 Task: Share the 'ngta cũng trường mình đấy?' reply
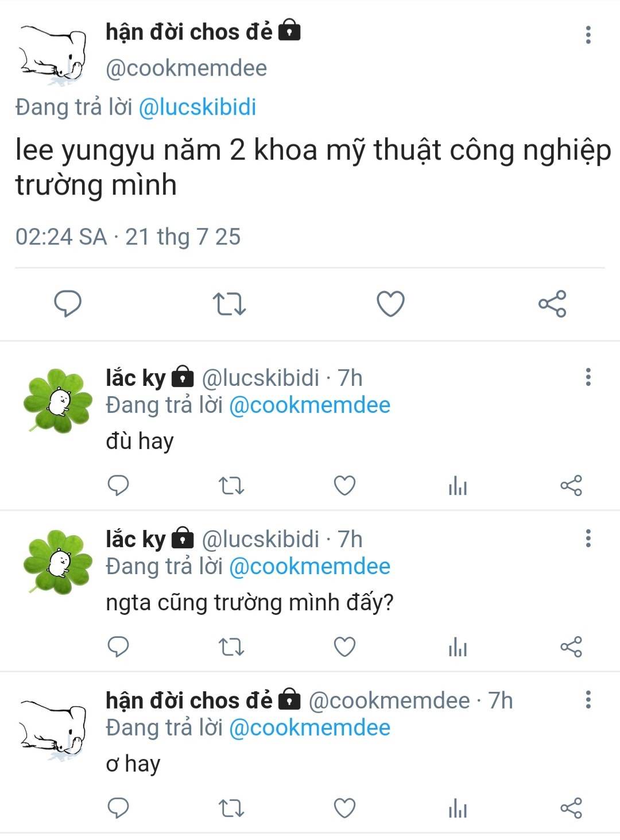coord(571,647)
